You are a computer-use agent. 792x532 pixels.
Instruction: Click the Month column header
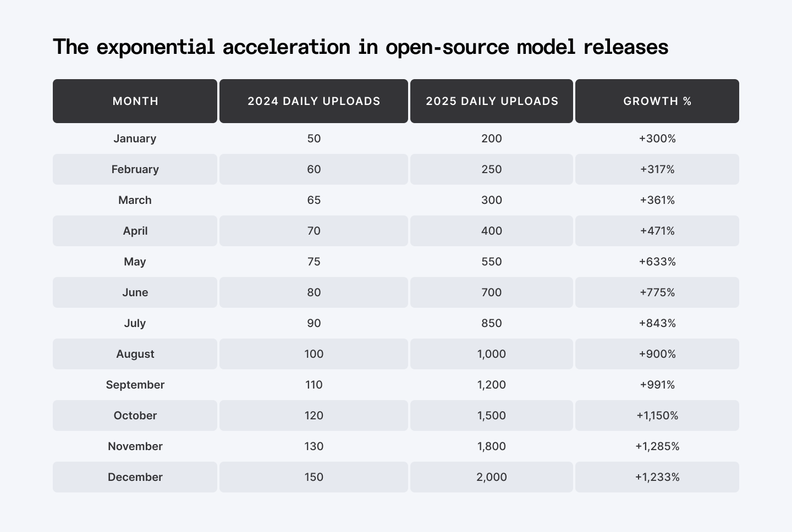[135, 101]
